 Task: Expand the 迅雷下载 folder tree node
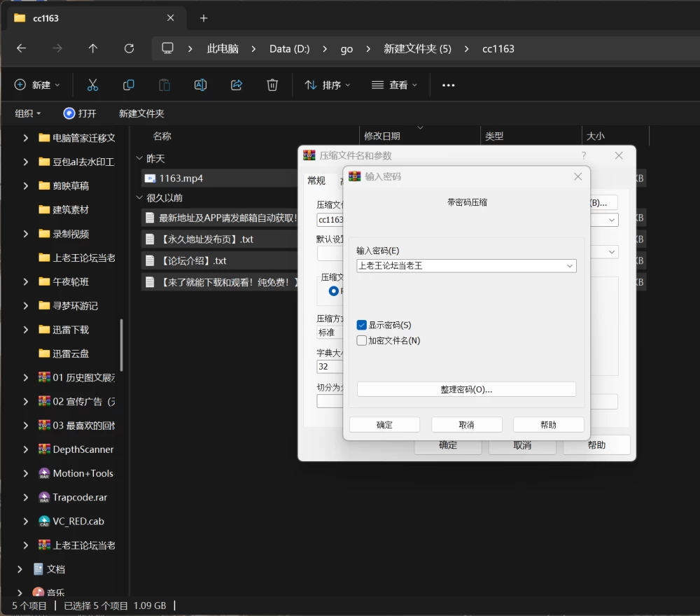click(25, 330)
